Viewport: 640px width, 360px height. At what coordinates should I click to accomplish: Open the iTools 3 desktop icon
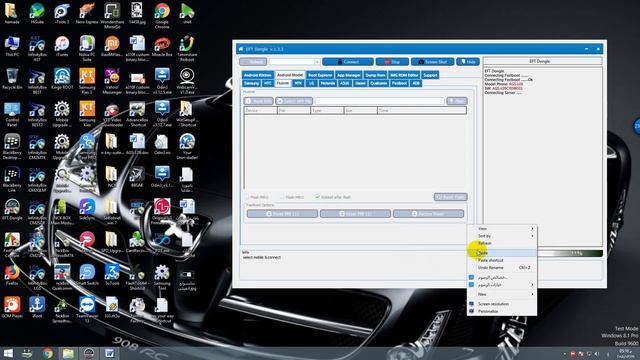[x=62, y=13]
